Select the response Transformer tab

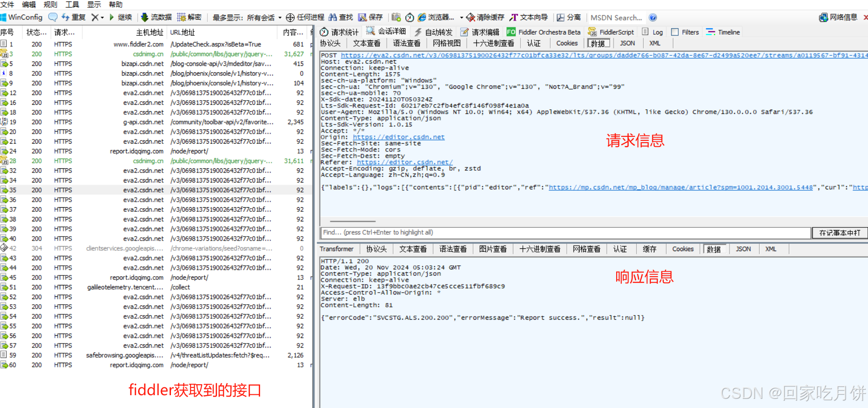pyautogui.click(x=336, y=249)
